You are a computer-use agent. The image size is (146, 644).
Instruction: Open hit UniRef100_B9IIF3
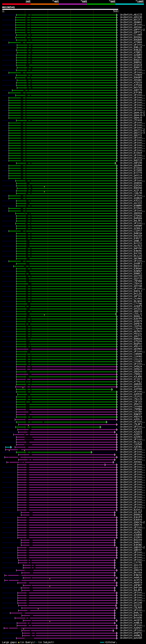point(131,20)
